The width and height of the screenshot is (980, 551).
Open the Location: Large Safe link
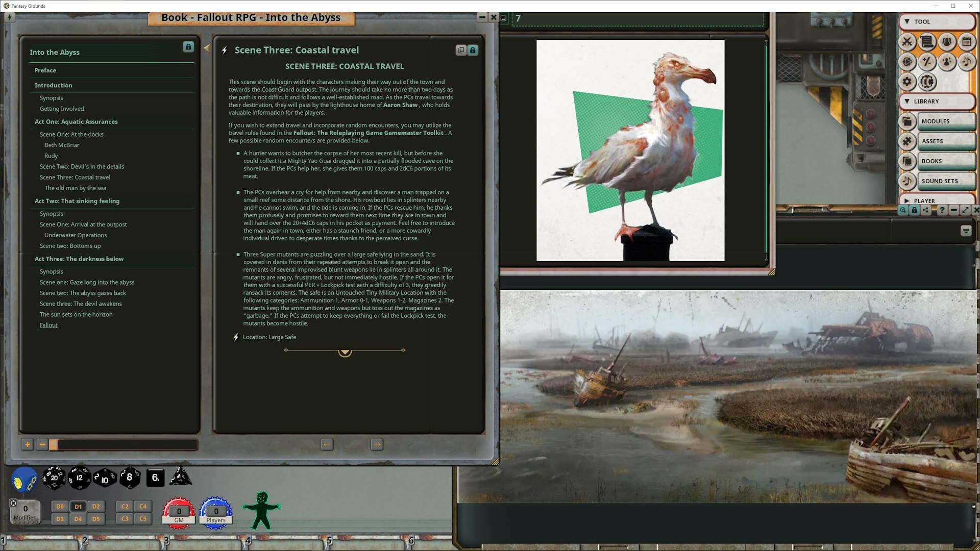click(x=269, y=337)
